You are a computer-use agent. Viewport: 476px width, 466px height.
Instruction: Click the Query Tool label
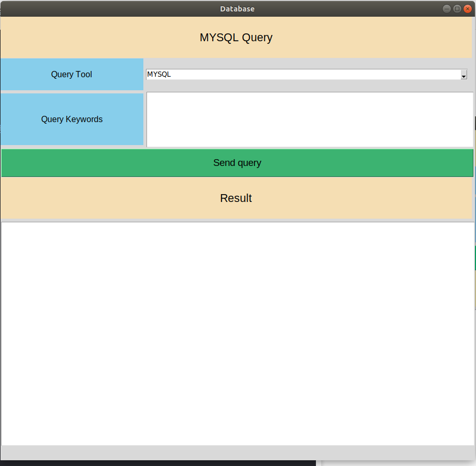click(71, 75)
